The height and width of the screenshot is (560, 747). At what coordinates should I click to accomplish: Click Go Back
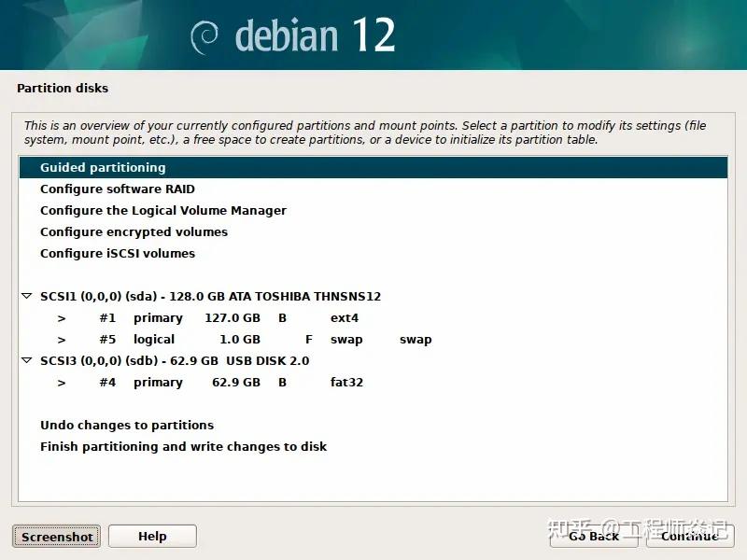point(594,536)
